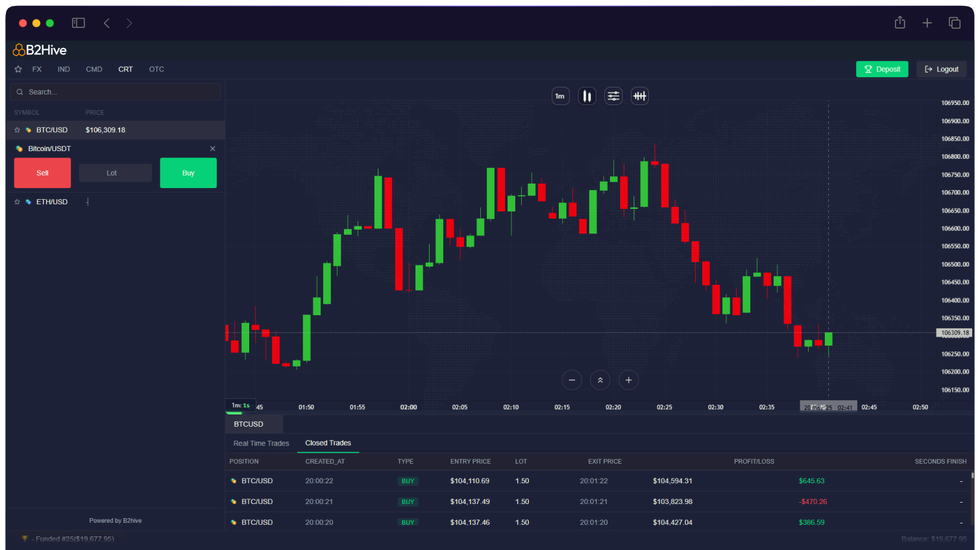Open the 1m timeframe dropdown
The height and width of the screenshot is (550, 980).
[x=560, y=96]
